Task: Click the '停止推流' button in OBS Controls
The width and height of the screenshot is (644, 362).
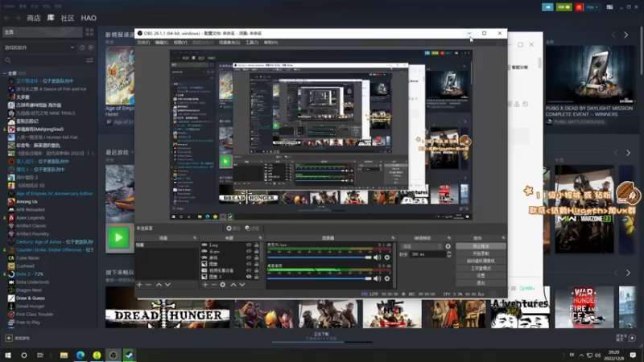Action: pos(481,246)
